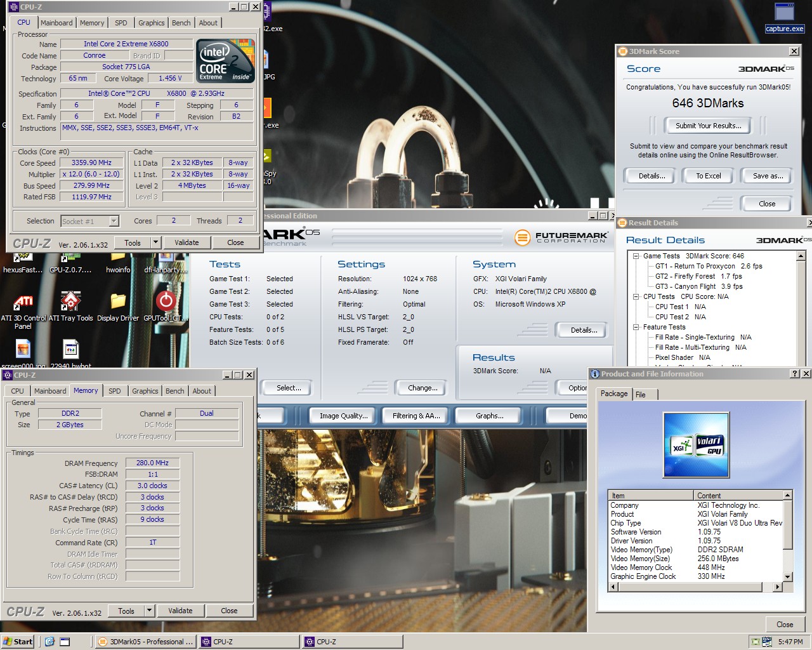Switch to CPU tab in the memory CPU-Z window

18,391
